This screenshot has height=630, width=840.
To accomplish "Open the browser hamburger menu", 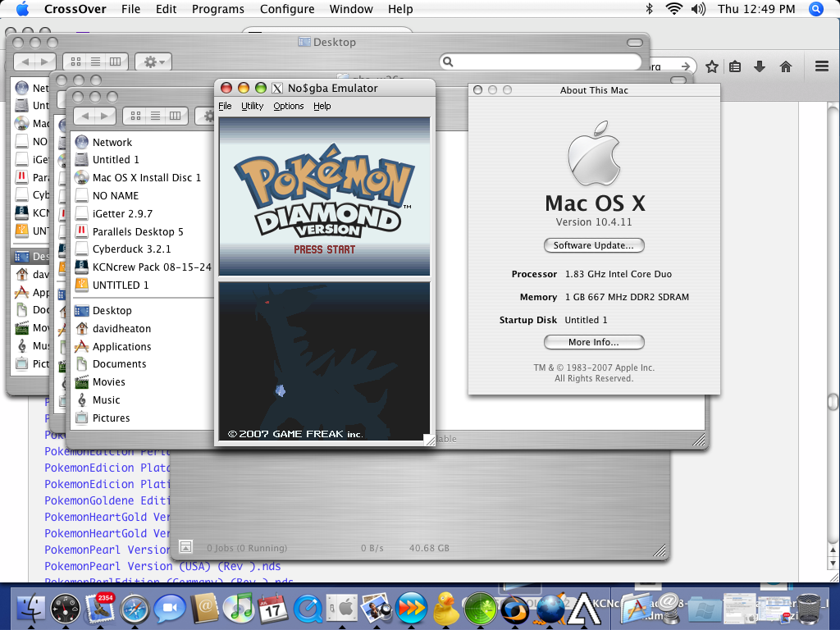I will (x=822, y=66).
